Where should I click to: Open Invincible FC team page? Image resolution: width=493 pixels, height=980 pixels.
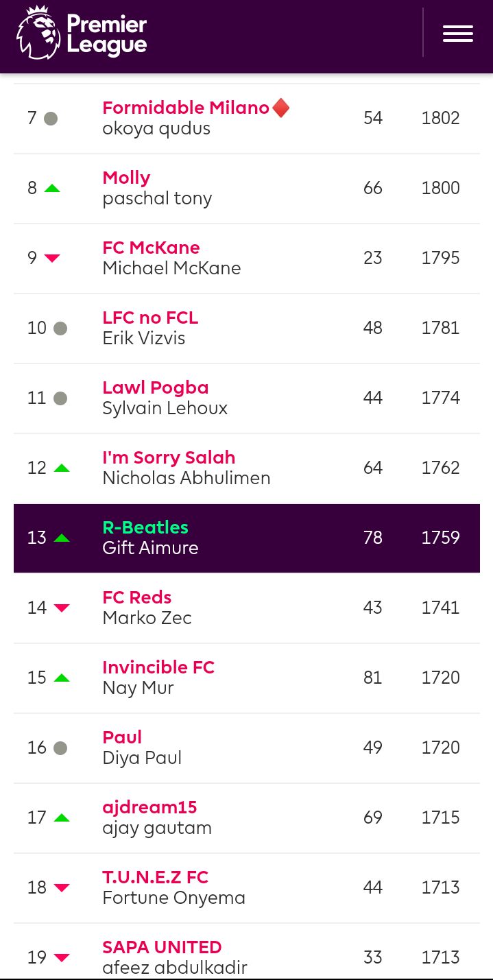pyautogui.click(x=158, y=667)
